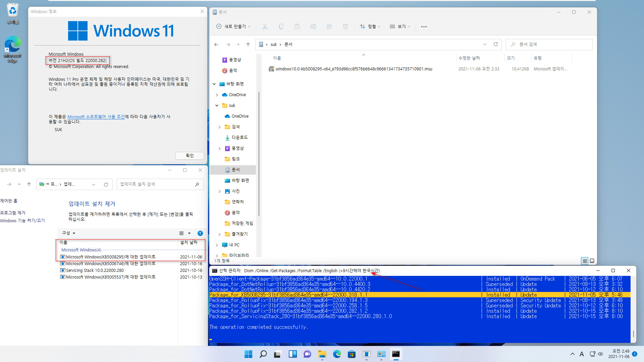Open Command Prompt taskbar icon
This screenshot has width=644, height=362.
[396, 354]
